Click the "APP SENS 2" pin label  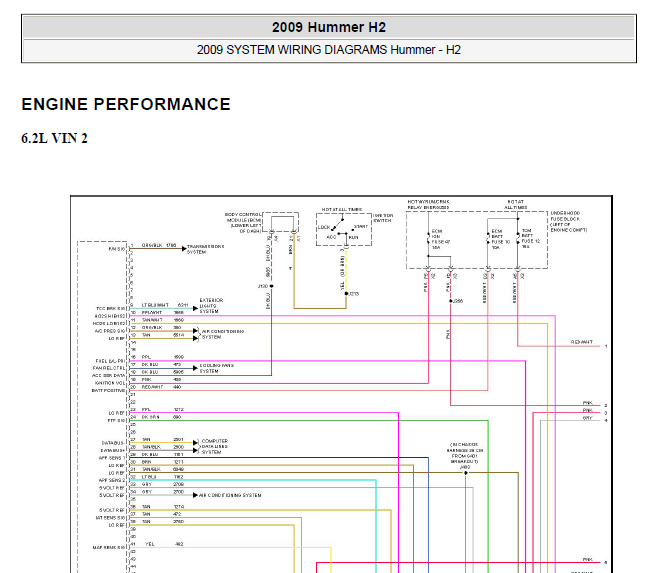pos(112,481)
